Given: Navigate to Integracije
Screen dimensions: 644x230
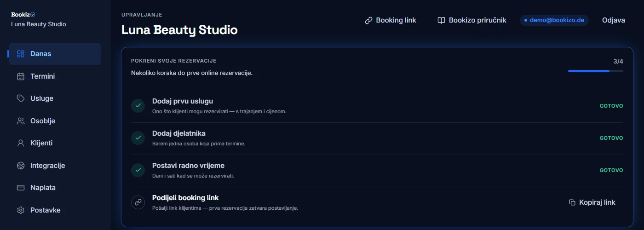Looking at the screenshot, I should pos(55,166).
